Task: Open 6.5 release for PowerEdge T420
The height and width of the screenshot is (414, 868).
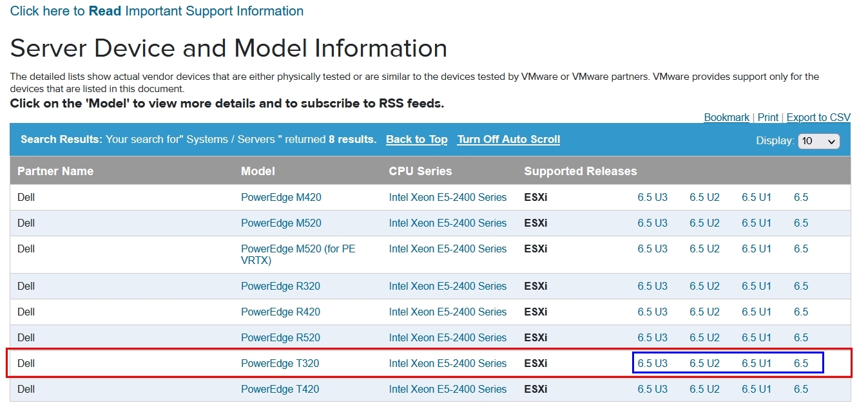Action: point(800,389)
